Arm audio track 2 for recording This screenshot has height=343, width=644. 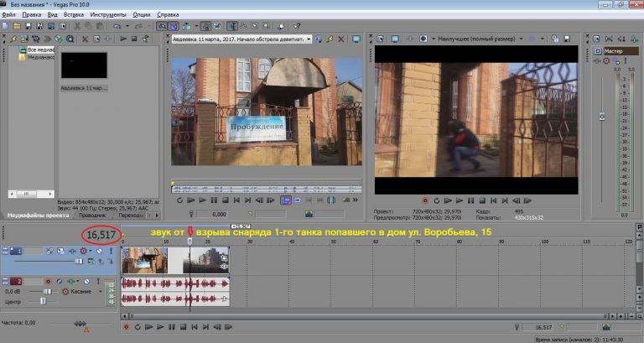click(x=49, y=281)
